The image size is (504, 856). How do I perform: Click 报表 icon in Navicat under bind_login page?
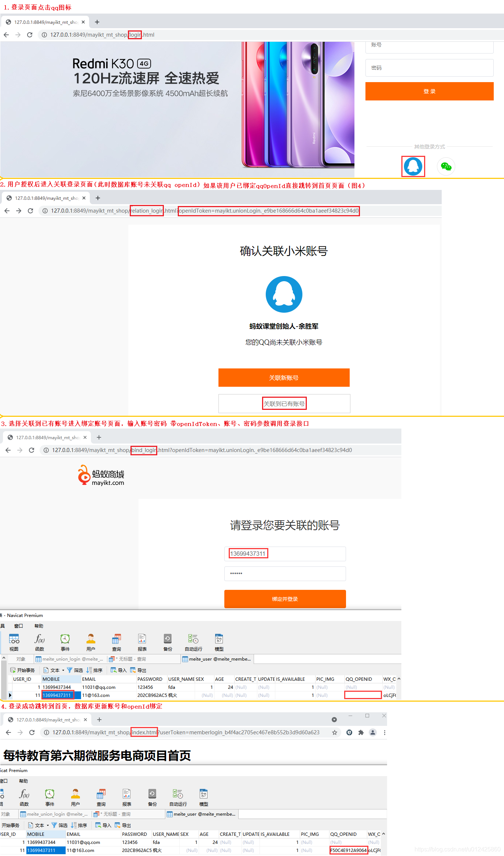(x=142, y=642)
